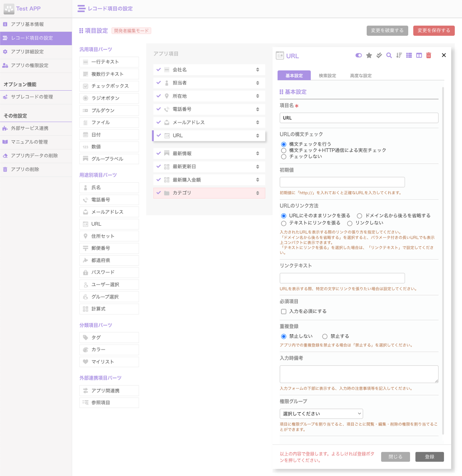Click the リンクテキスト input field
The width and height of the screenshot is (462, 476).
[x=342, y=278]
